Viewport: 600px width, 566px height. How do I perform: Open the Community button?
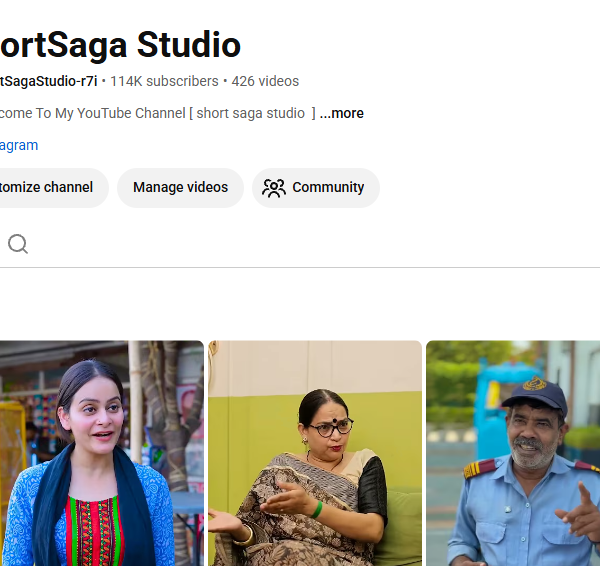[316, 188]
